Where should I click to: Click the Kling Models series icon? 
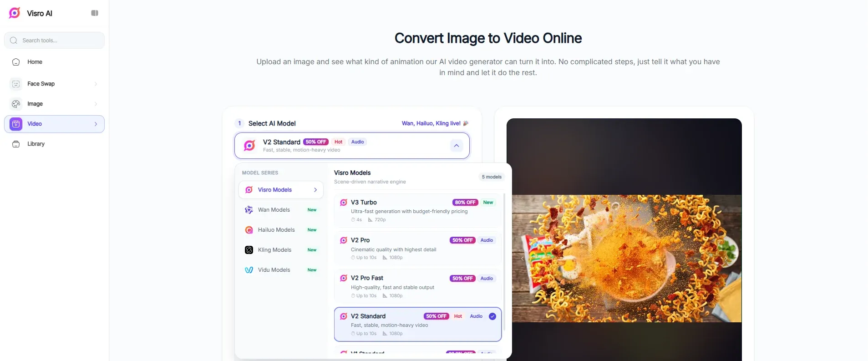249,250
